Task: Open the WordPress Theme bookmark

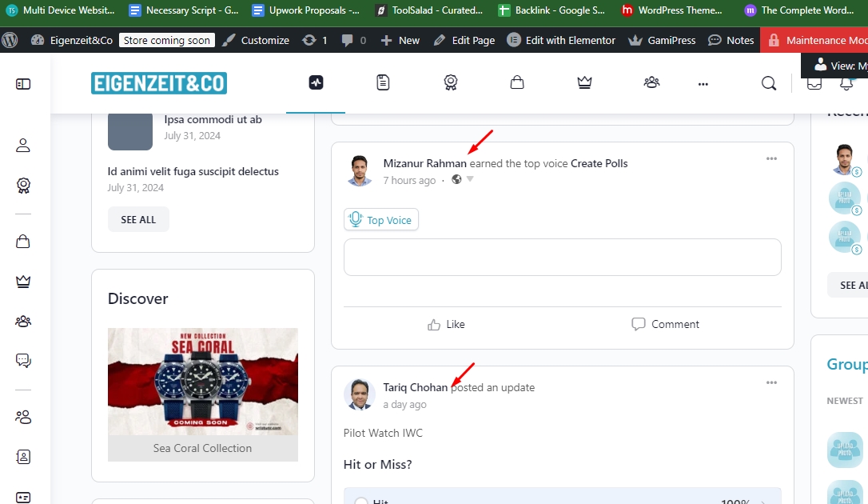Action: 672,10
